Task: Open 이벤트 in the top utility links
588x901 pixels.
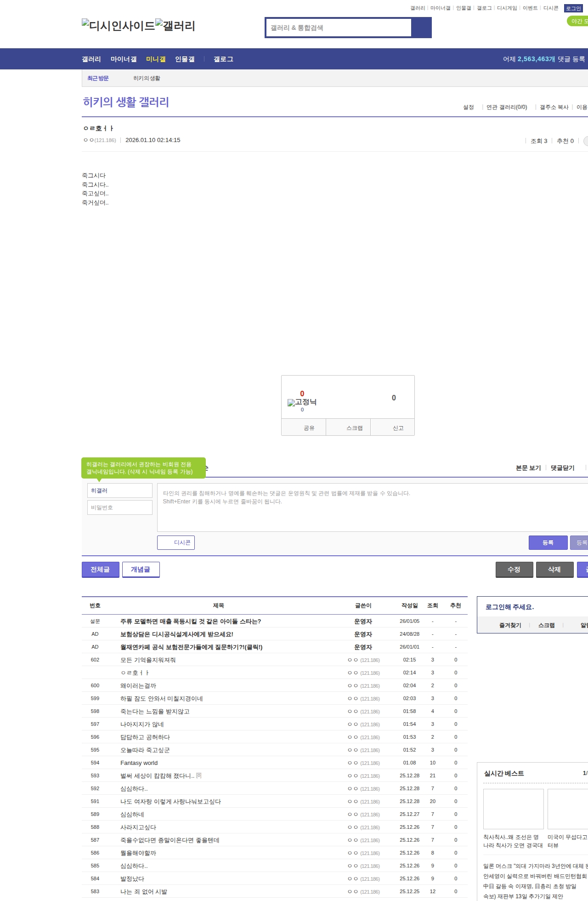Action: 530,8
